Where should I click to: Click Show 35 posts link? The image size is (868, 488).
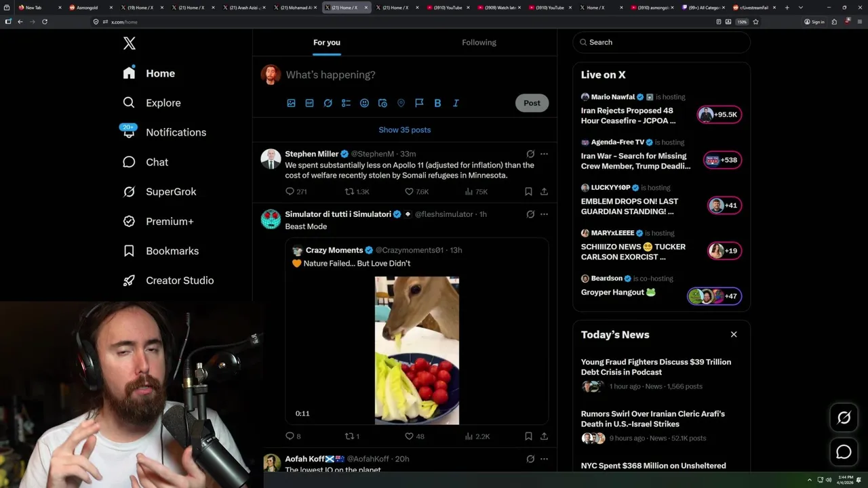coord(405,129)
